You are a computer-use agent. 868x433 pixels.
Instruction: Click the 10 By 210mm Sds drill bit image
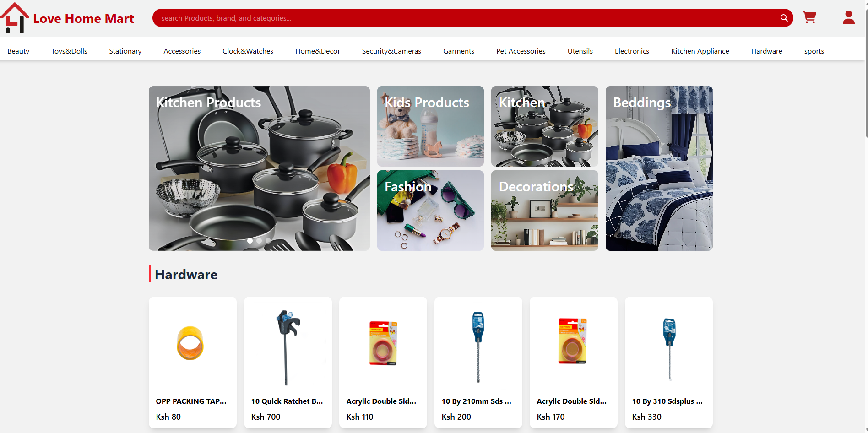[x=478, y=347]
